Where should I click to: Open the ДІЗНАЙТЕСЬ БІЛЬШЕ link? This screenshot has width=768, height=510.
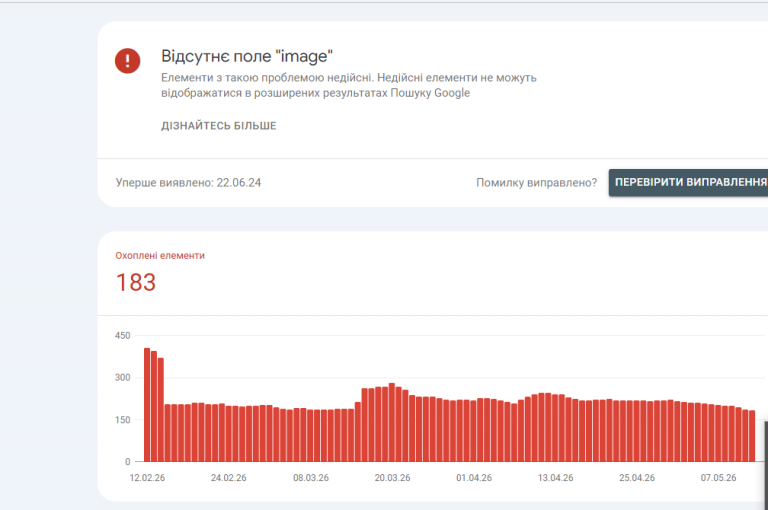tap(218, 126)
